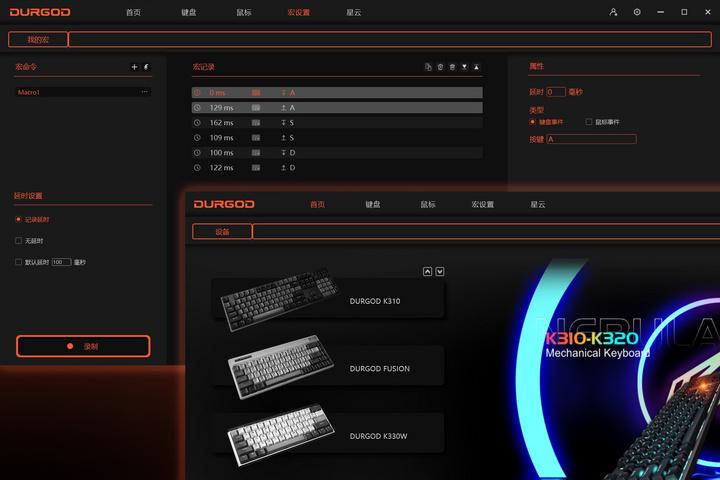This screenshot has width=720, height=480.
Task: Click the 延时 delay value field
Action: (556, 92)
